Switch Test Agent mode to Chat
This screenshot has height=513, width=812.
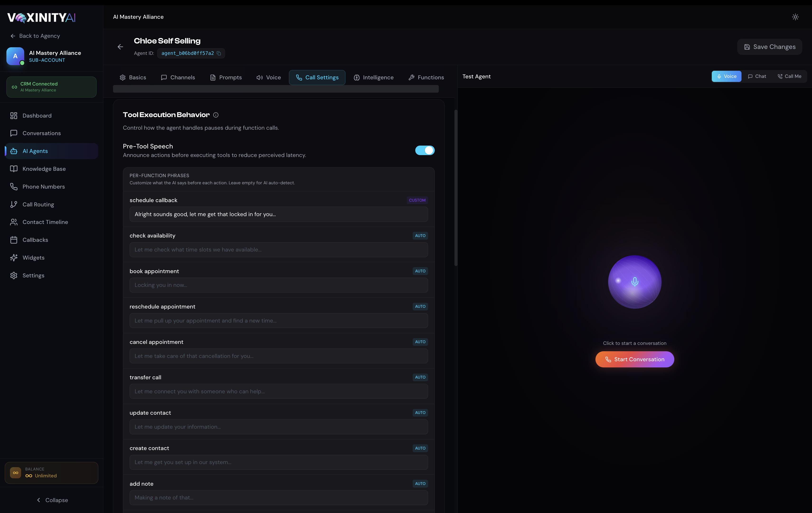[757, 76]
